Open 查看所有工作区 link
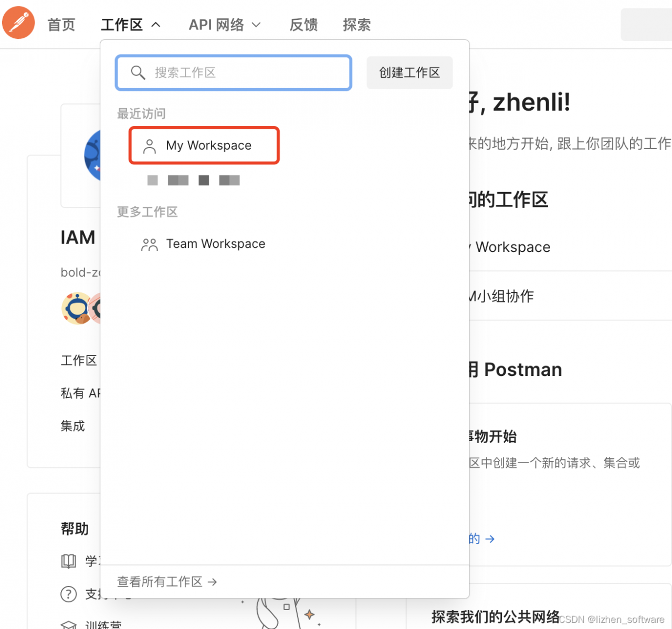This screenshot has height=629, width=672. [x=167, y=582]
